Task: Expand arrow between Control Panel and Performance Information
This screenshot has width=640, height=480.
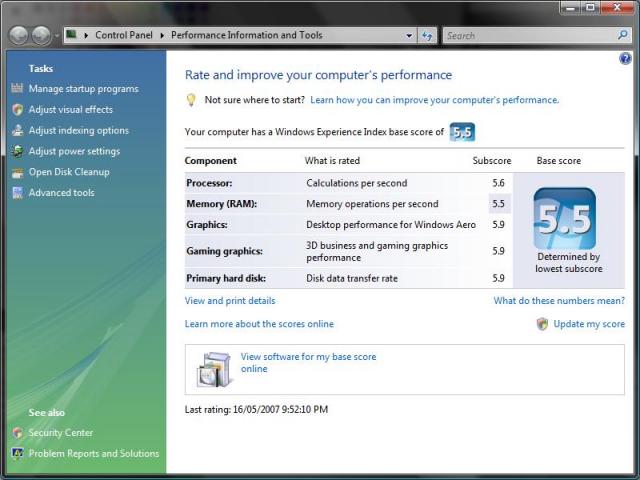Action: 162,36
